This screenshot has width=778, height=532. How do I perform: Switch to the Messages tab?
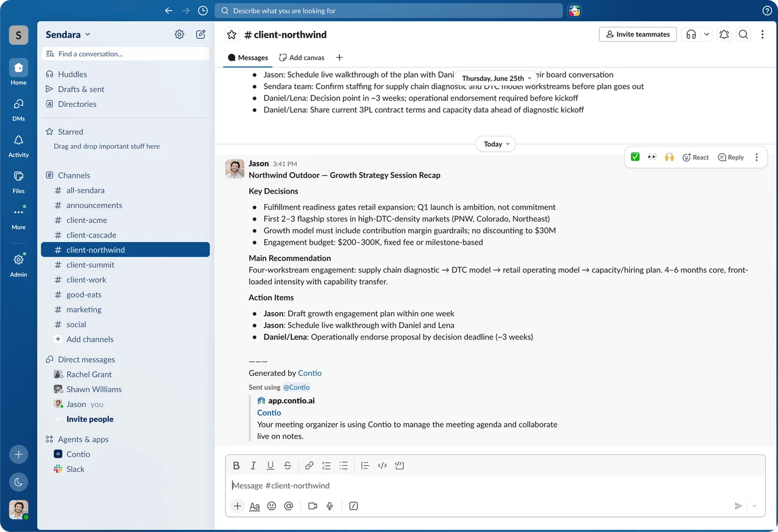[248, 58]
